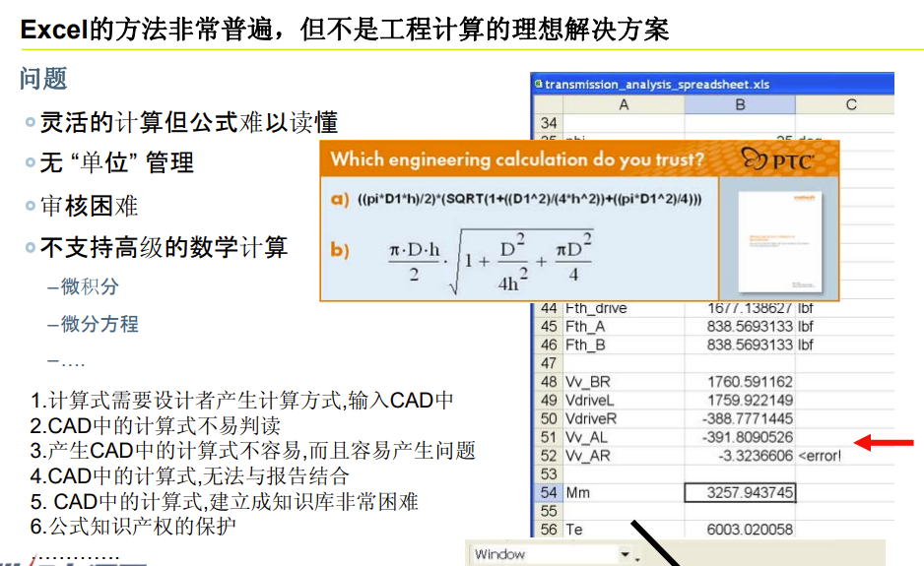
Task: Click transmission_analysis_spreadsheet.xls title
Action: pyautogui.click(x=657, y=85)
